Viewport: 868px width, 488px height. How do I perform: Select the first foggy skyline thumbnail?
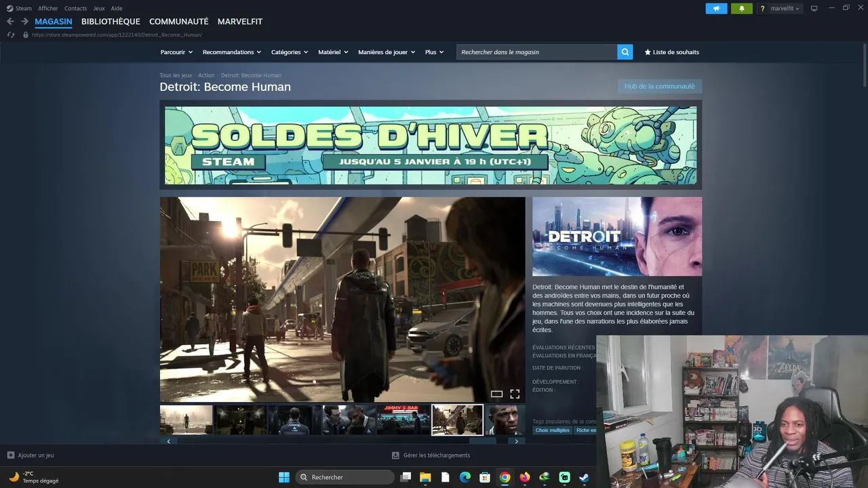tap(186, 420)
